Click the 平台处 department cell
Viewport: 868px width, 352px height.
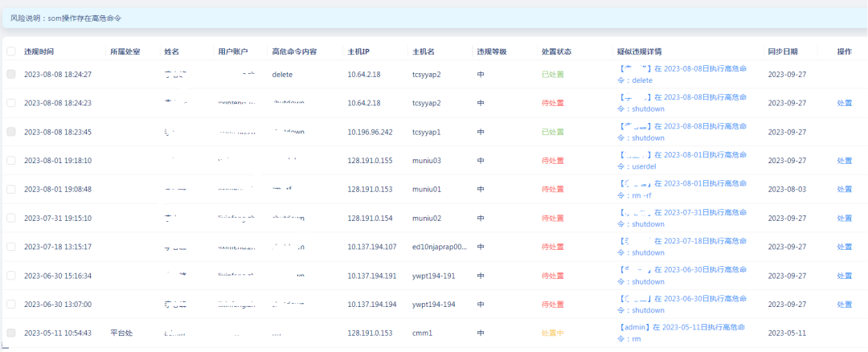tap(121, 334)
